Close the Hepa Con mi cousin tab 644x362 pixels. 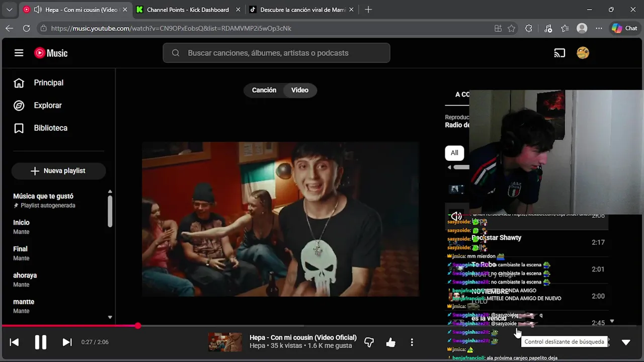coord(125,10)
